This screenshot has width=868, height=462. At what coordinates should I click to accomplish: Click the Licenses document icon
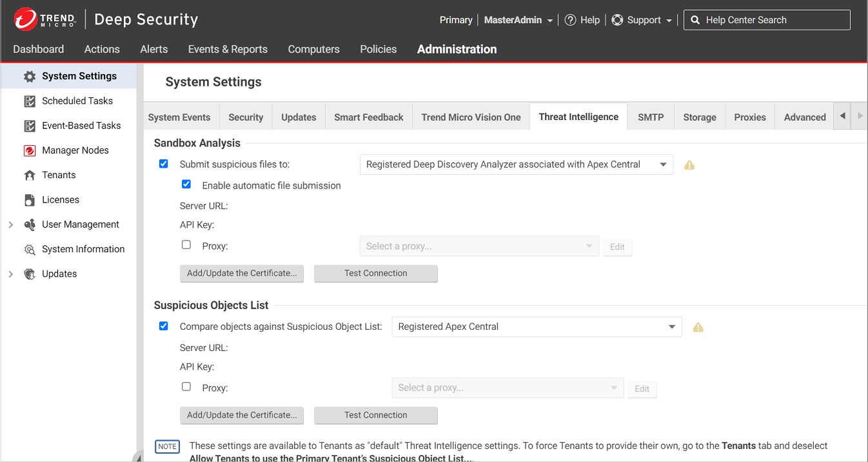click(30, 200)
